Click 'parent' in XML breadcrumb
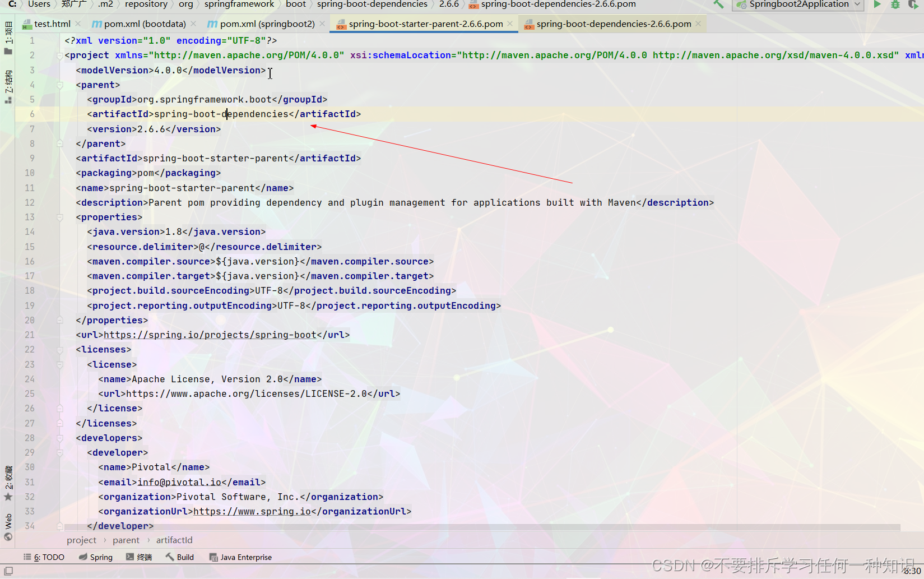924x579 pixels. pyautogui.click(x=126, y=540)
